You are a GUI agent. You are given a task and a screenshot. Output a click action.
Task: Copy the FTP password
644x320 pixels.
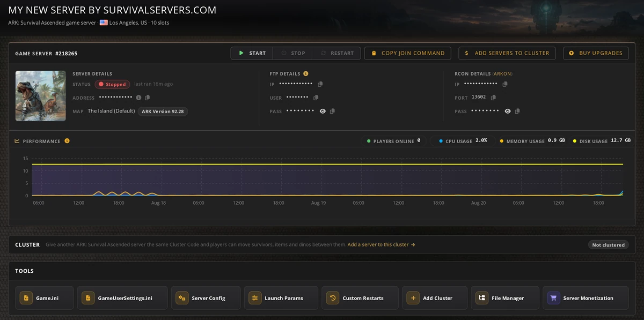[x=333, y=111]
